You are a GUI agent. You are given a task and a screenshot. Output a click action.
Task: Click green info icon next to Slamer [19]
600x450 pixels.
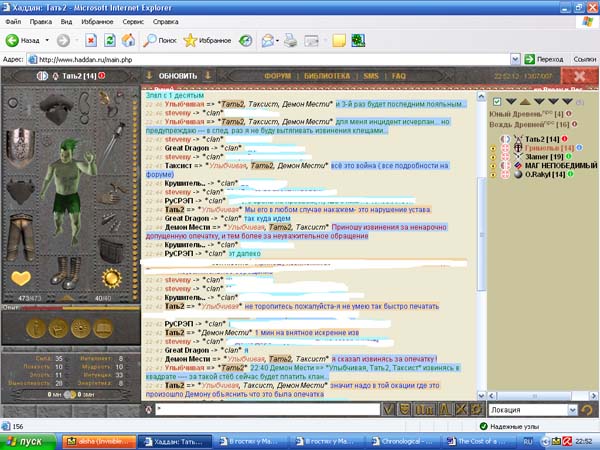tap(569, 156)
